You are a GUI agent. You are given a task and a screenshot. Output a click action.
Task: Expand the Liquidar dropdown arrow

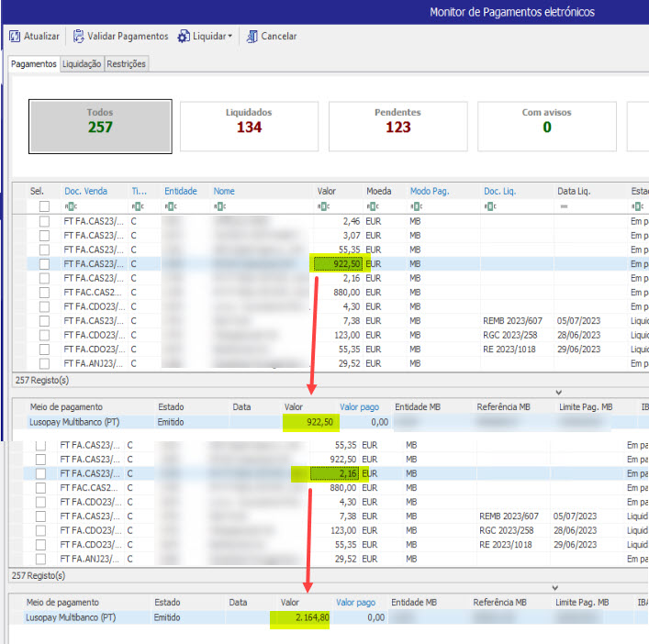pyautogui.click(x=229, y=37)
